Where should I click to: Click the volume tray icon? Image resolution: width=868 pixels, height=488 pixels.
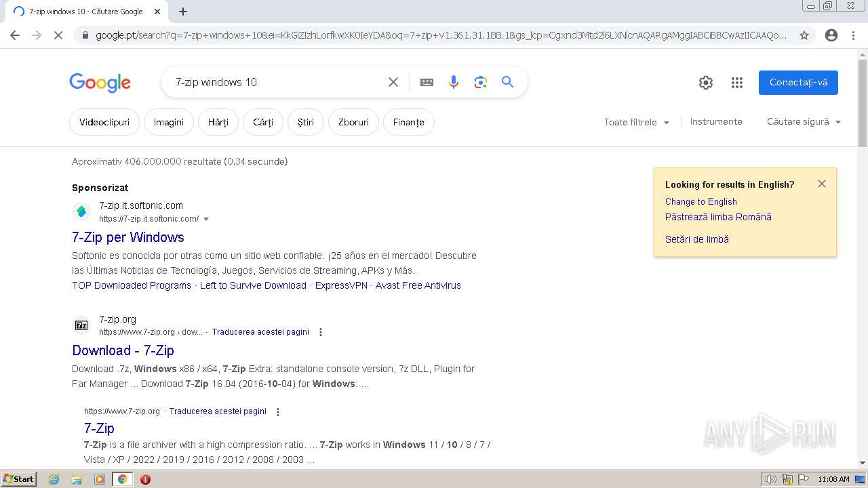[771, 479]
